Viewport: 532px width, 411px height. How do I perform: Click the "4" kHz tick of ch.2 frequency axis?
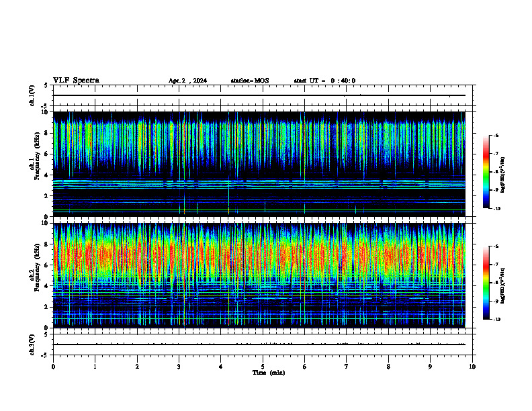pos(46,286)
